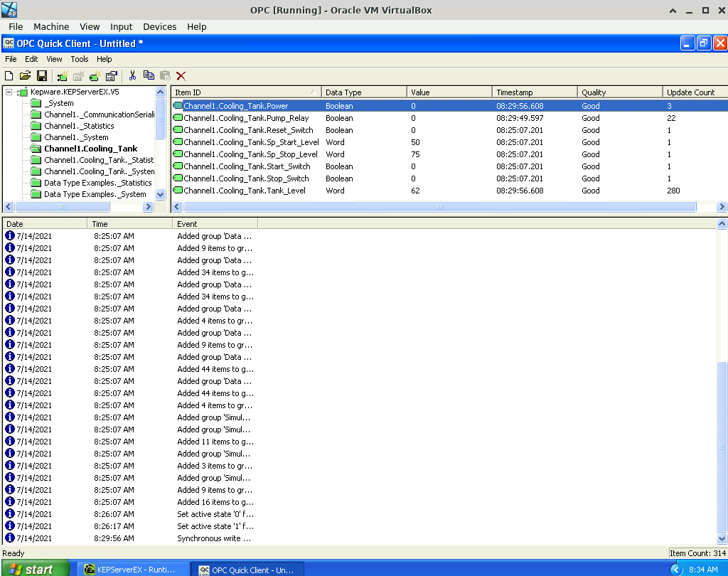Screen dimensions: 728x576
Task: Click the Channel1.Cooling_Tank folder icon
Action: (36, 149)
